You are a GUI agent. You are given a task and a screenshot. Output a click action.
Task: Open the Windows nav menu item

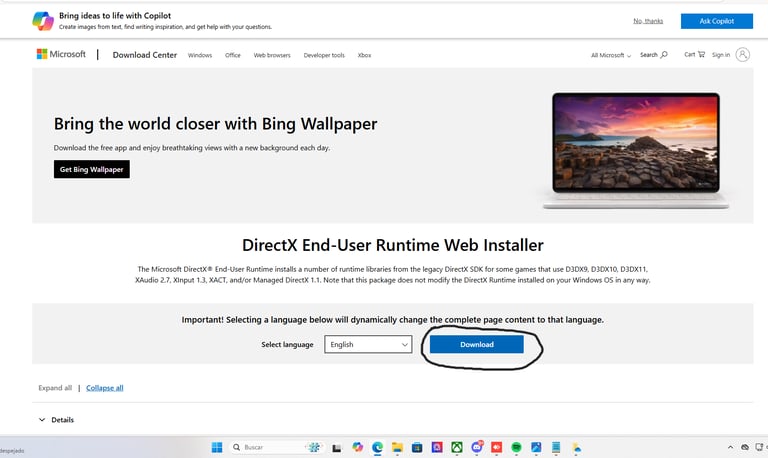point(200,55)
